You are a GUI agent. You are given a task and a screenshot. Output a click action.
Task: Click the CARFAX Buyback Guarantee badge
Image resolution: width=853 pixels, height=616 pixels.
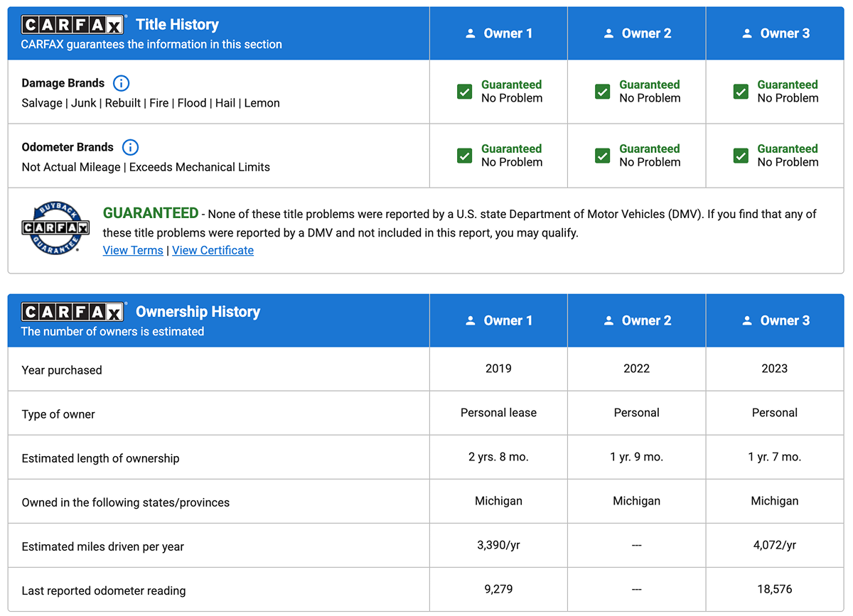point(55,227)
